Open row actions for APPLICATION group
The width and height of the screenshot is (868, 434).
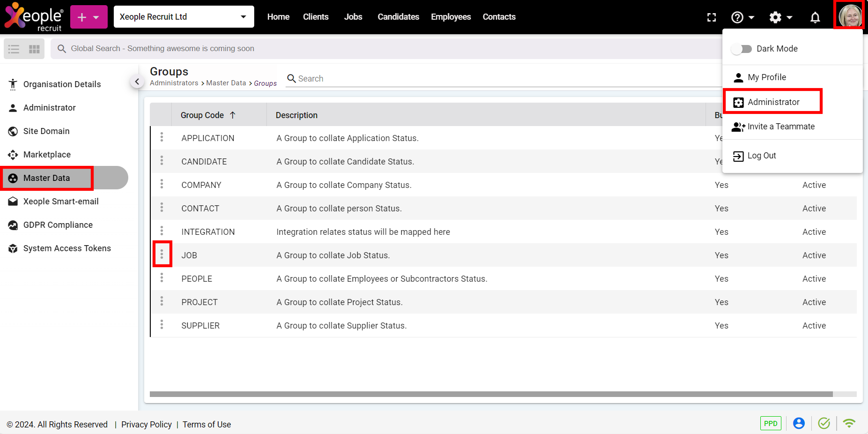(162, 137)
